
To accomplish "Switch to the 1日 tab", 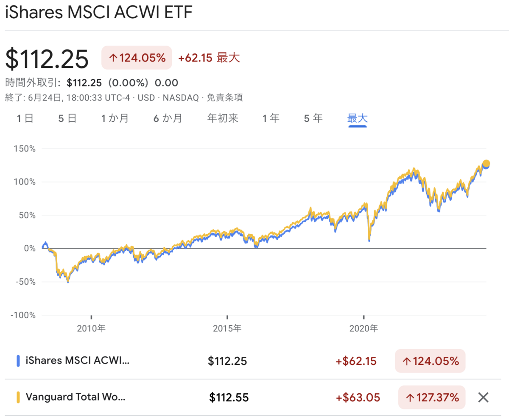I will (x=25, y=118).
